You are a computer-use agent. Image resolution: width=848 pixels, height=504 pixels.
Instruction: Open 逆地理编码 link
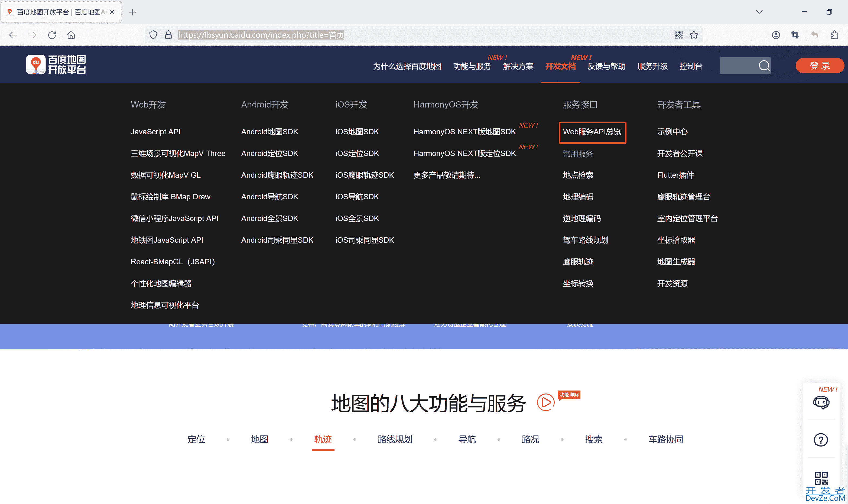point(582,219)
